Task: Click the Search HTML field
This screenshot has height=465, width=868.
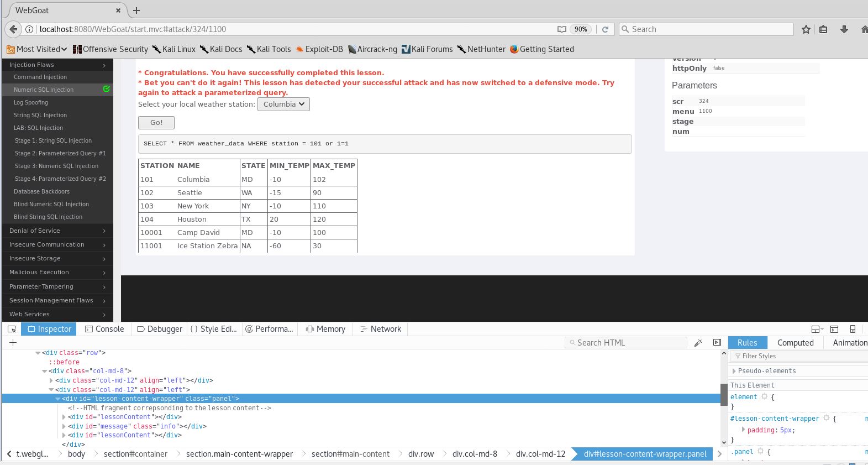Action: [625, 343]
